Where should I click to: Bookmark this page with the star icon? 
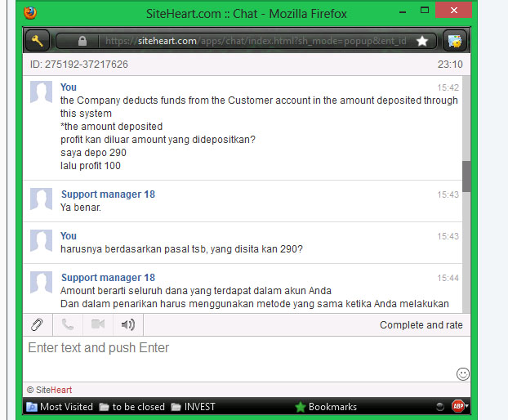(421, 41)
